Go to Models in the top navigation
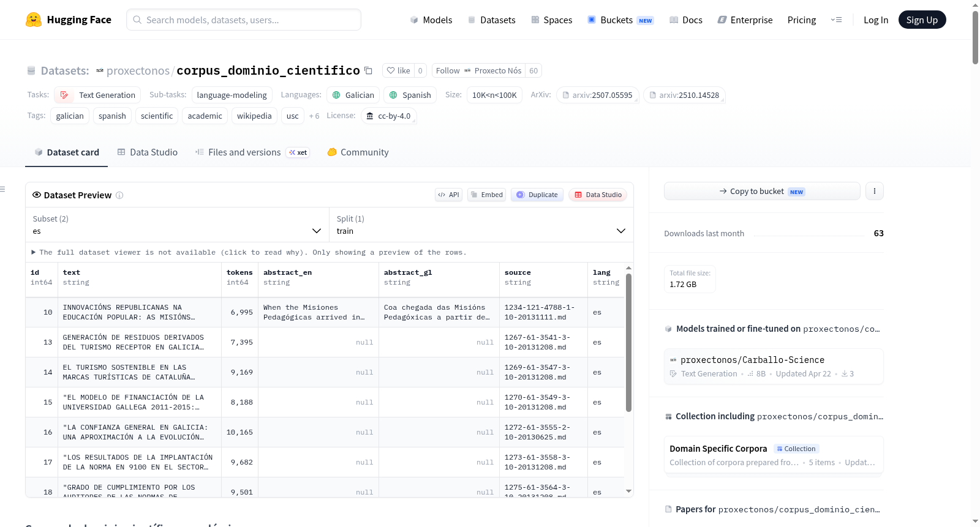This screenshot has width=980, height=527. click(431, 20)
